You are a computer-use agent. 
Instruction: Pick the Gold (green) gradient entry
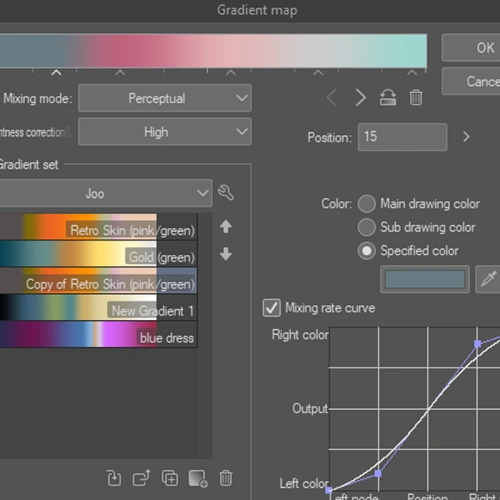click(x=98, y=254)
